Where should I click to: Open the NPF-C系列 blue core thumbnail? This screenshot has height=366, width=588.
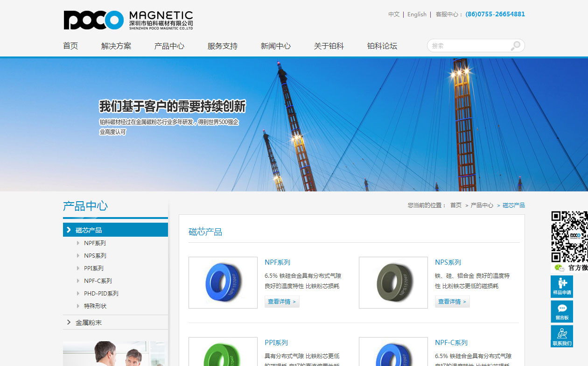point(393,352)
